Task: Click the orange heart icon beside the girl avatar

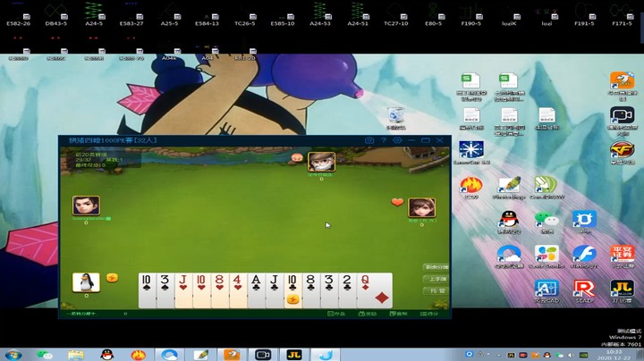Action: click(397, 202)
